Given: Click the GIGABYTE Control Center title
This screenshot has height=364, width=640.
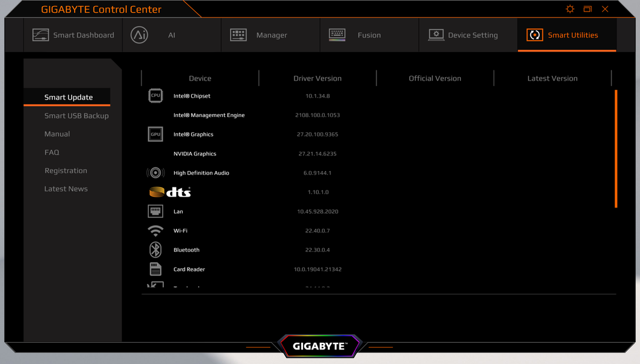Looking at the screenshot, I should tap(101, 9).
